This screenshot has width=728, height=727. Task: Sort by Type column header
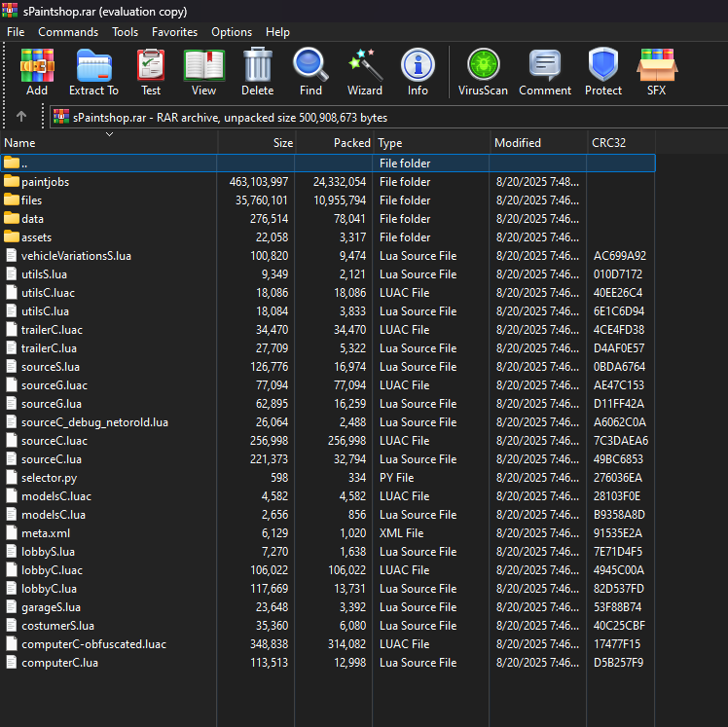[431, 143]
